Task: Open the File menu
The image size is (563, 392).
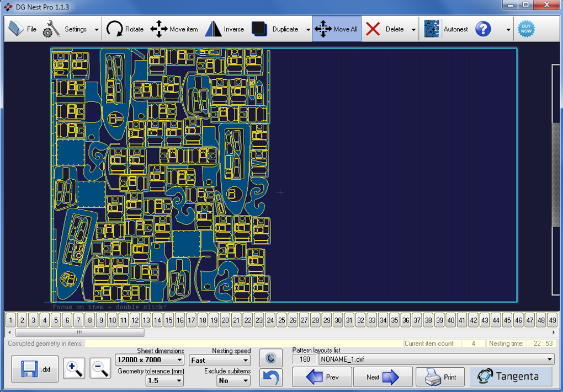Action: click(x=22, y=29)
